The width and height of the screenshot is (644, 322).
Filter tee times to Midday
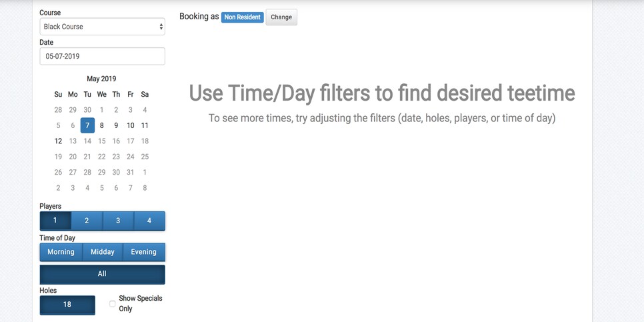coord(103,252)
